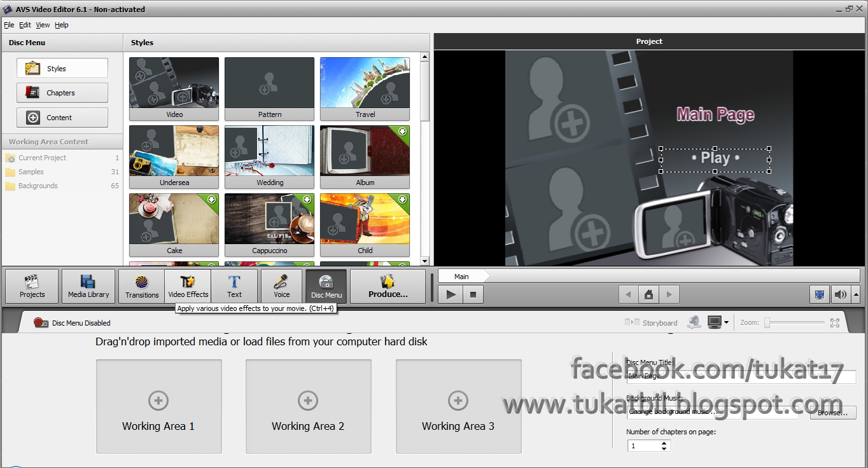Click the Background Music field
This screenshot has width=868, height=468.
tap(713, 412)
